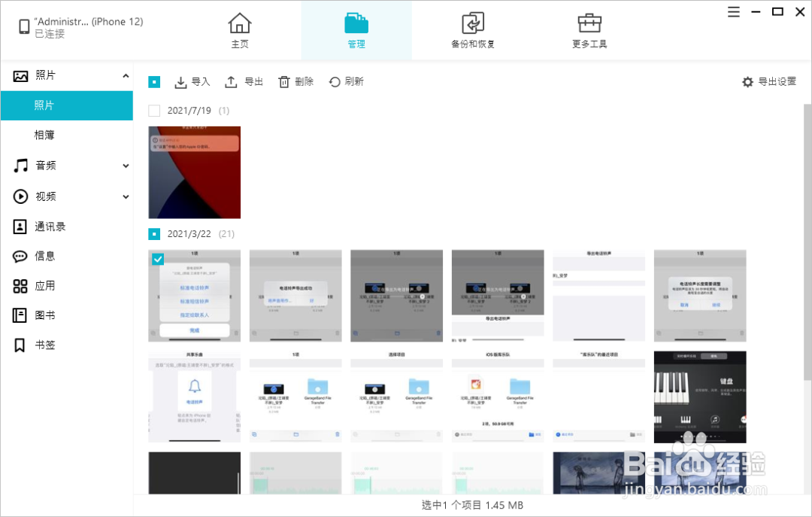This screenshot has height=517, width=812.
Task: Open the 电话铃声长度需要调整 dialog thumbnail
Action: click(x=700, y=296)
